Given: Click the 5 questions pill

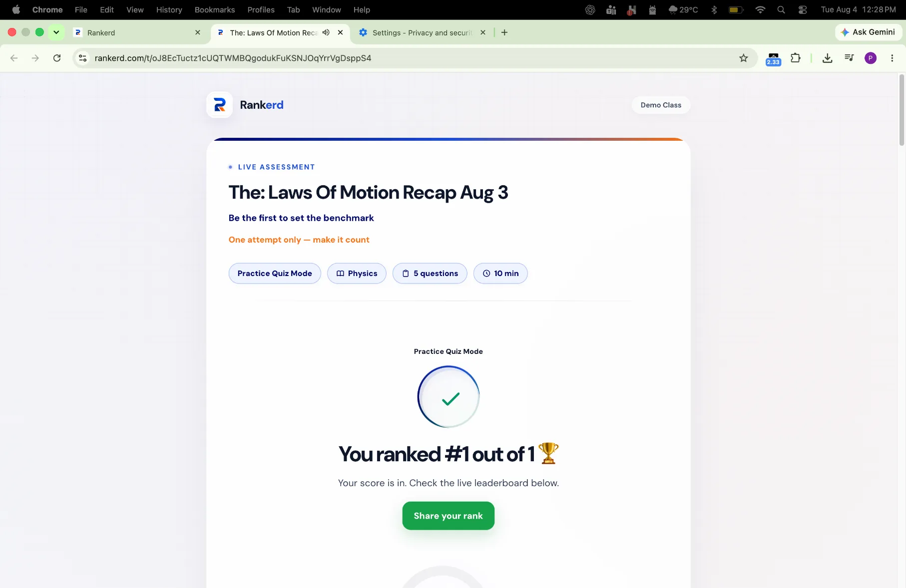Looking at the screenshot, I should click(430, 274).
